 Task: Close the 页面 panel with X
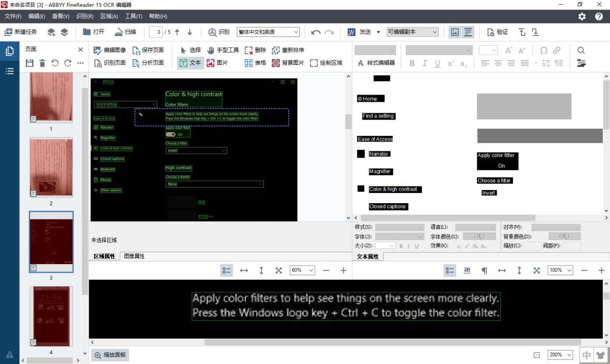click(x=80, y=49)
